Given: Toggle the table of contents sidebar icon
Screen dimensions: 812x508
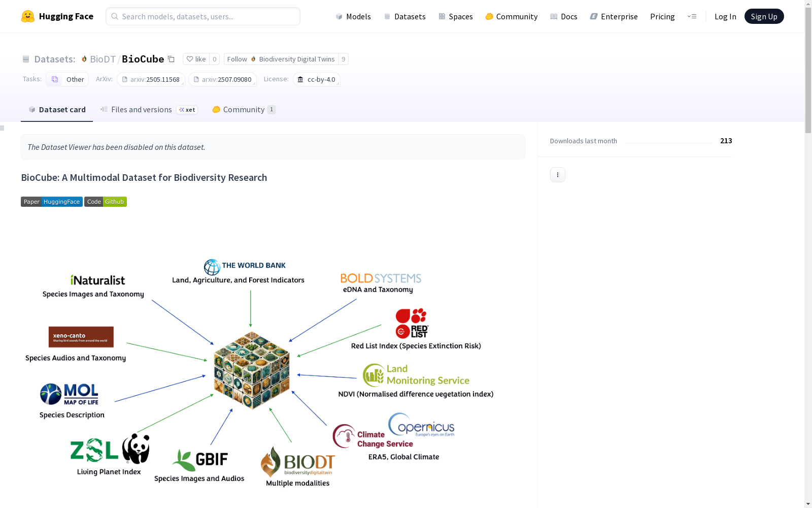Looking at the screenshot, I should point(3,128).
